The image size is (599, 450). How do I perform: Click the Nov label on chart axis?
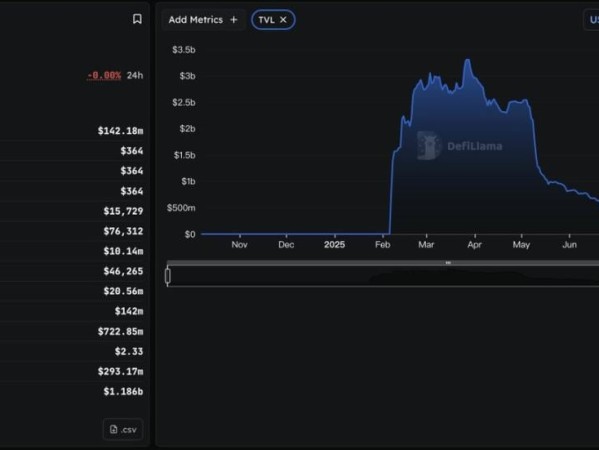[240, 245]
